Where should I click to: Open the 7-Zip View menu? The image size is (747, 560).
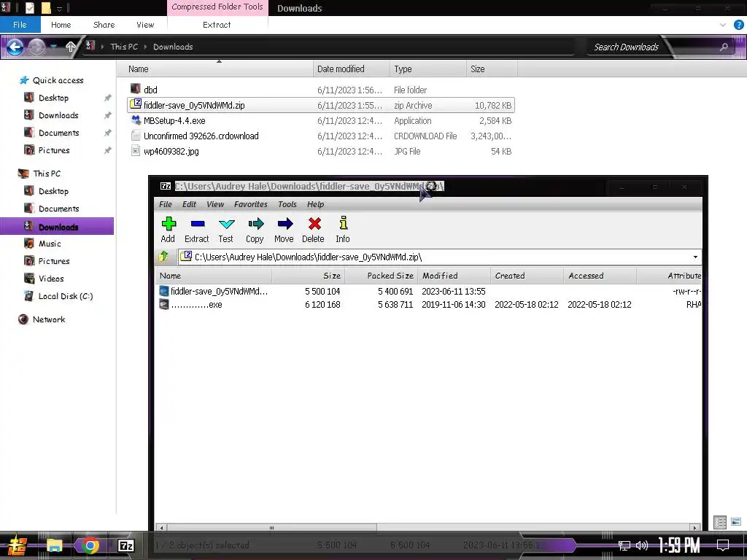(x=215, y=204)
